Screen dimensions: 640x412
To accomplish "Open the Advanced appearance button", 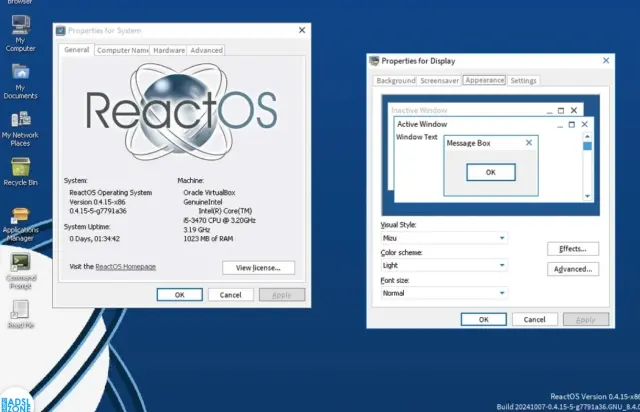I will point(573,269).
